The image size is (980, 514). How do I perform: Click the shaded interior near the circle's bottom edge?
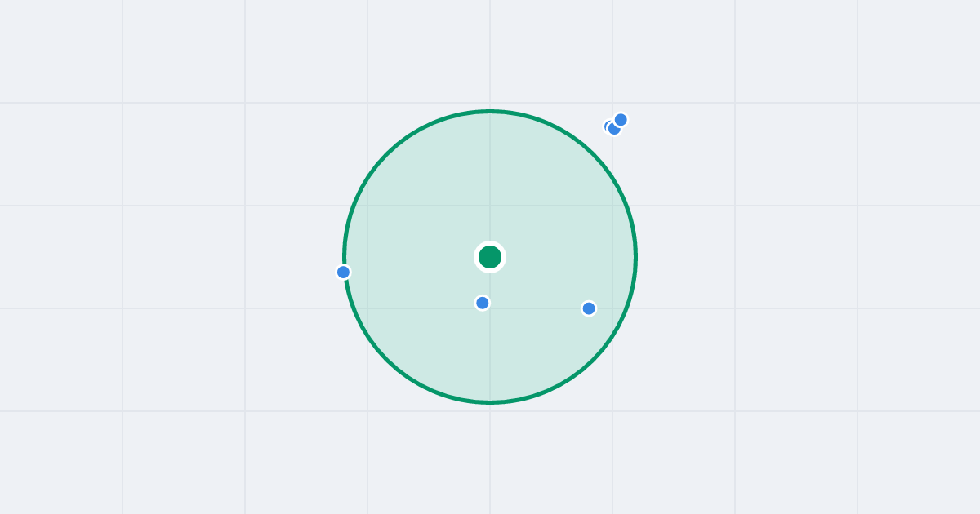[490, 379]
